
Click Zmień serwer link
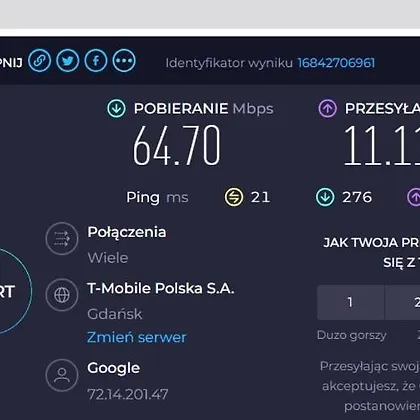click(x=137, y=337)
